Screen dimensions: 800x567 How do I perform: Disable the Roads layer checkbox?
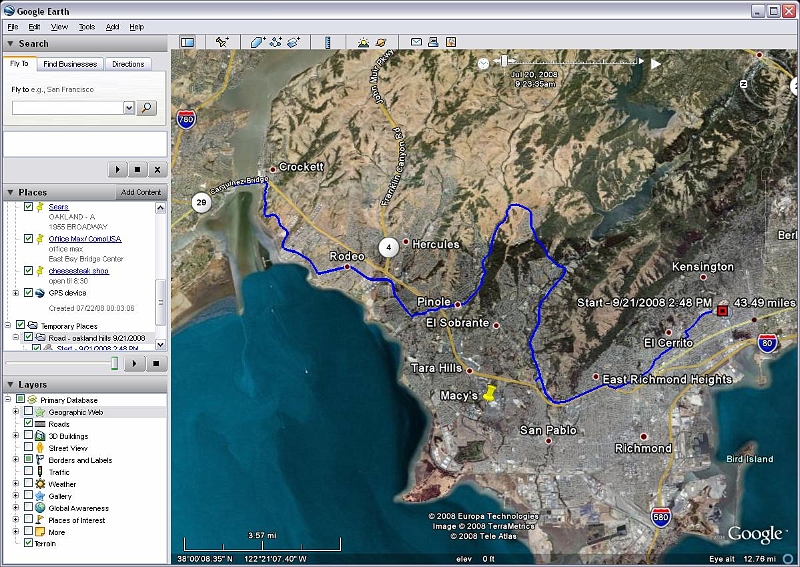pos(29,423)
